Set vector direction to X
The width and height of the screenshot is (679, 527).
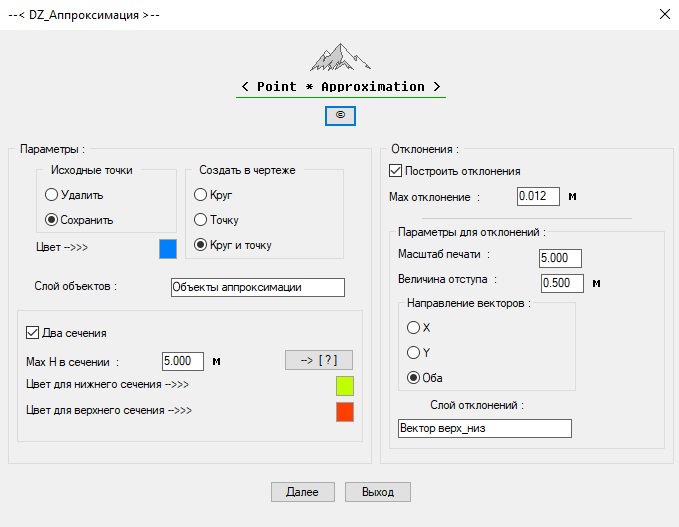click(x=413, y=327)
